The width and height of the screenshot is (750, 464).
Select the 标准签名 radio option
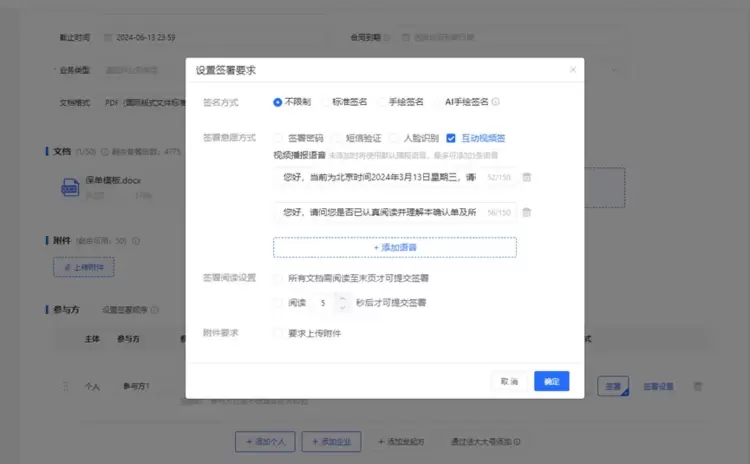point(325,102)
